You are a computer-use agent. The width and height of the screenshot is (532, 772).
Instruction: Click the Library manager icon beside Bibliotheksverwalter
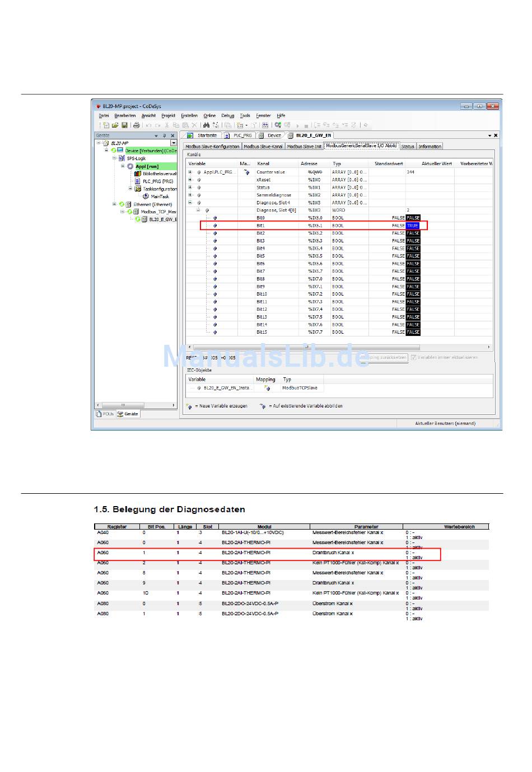coord(138,174)
